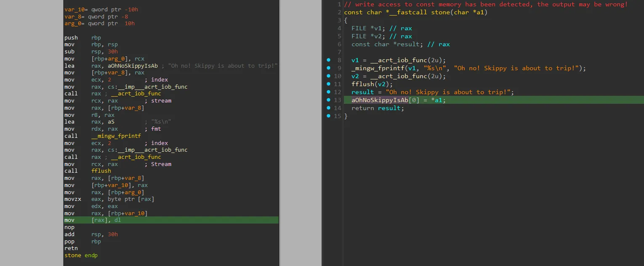
Task: Click the blue dot beside line 12
Action: [329, 92]
